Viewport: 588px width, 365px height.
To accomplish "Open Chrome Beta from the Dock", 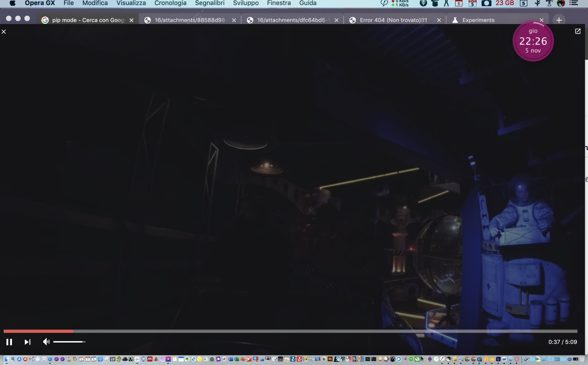I will click(x=467, y=359).
